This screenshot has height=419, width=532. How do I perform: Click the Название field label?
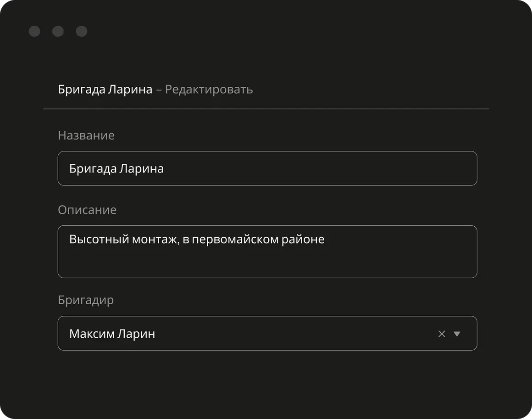[x=86, y=135]
